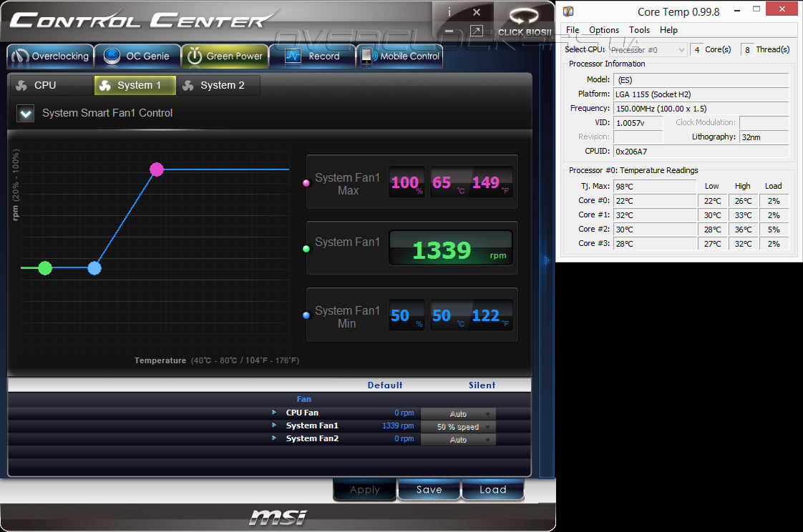Image resolution: width=803 pixels, height=532 pixels.
Task: Click the Tj. Max 98°C field
Action: pyautogui.click(x=655, y=186)
